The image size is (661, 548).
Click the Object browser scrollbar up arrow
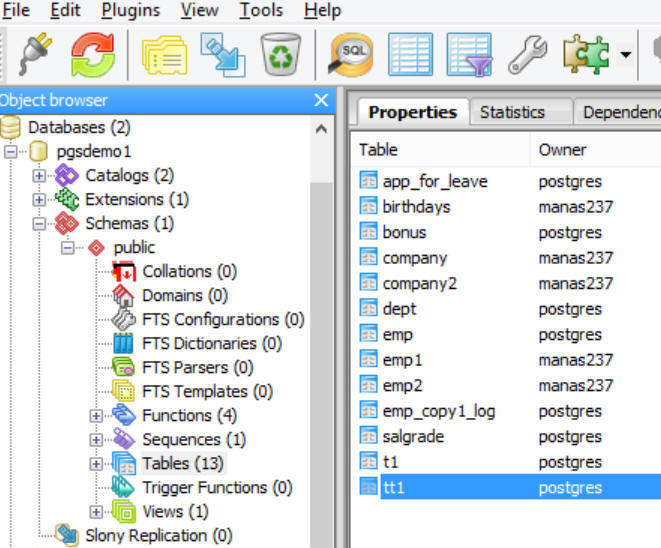point(321,129)
